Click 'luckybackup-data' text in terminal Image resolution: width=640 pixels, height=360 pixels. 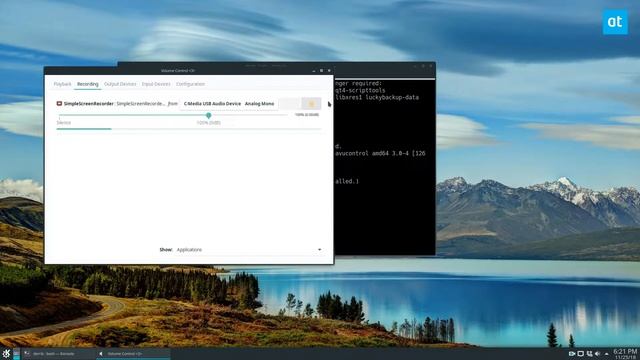click(x=392, y=98)
